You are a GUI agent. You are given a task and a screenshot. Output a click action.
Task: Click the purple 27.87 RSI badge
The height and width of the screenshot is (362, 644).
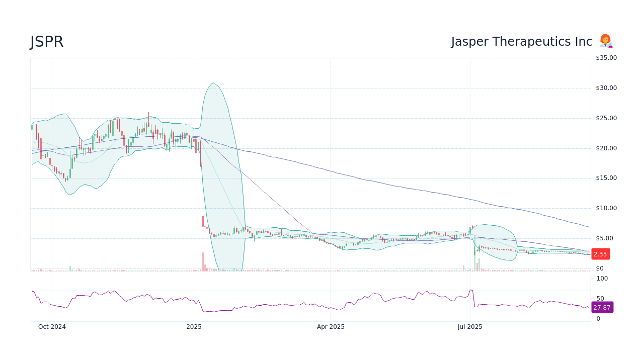coord(602,308)
